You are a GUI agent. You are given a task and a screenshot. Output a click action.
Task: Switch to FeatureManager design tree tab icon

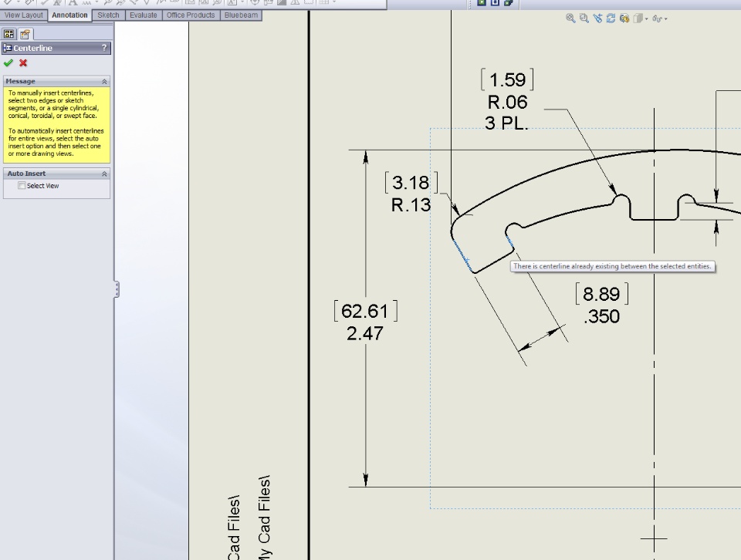tap(8, 33)
